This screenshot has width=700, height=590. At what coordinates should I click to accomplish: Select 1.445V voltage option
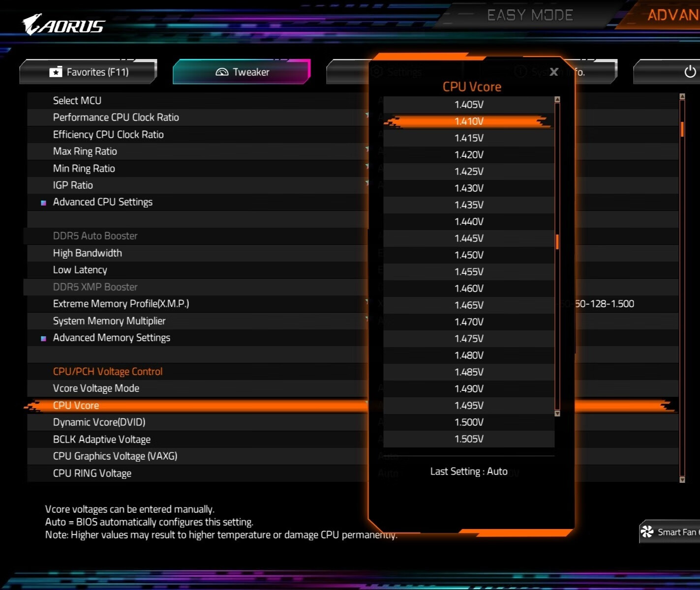469,238
